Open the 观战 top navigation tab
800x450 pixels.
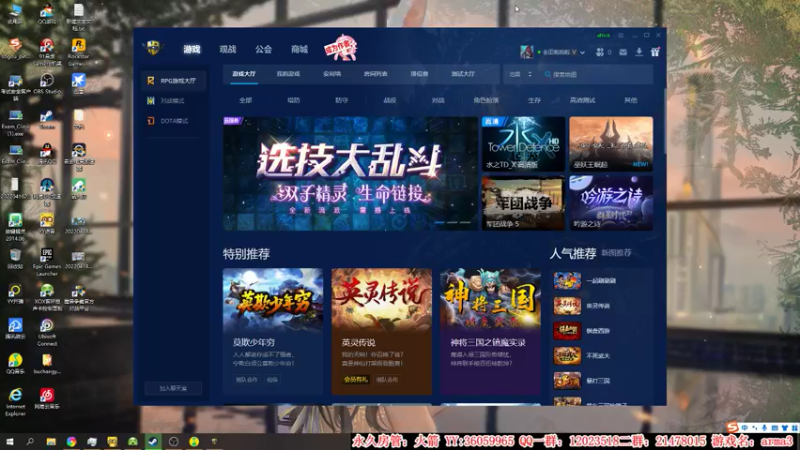(228, 49)
